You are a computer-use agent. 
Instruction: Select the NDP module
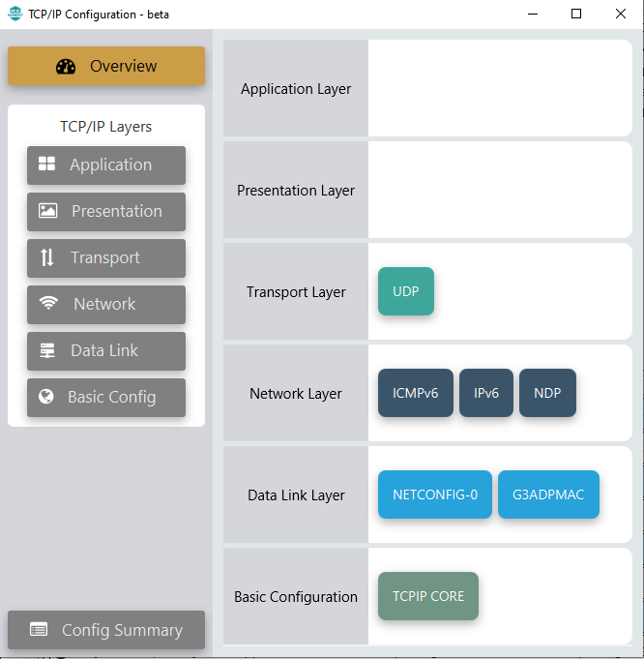[547, 393]
